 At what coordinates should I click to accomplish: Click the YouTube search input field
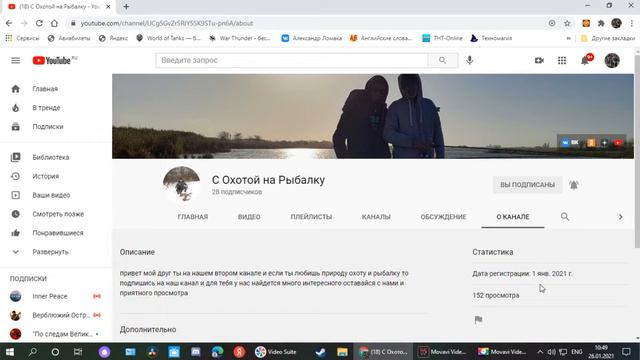tap(291, 60)
